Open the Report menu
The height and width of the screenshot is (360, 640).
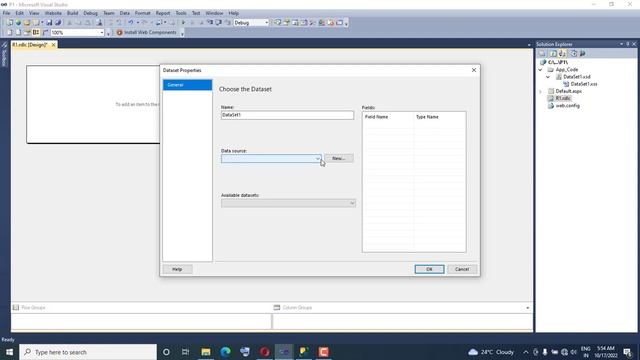click(163, 13)
